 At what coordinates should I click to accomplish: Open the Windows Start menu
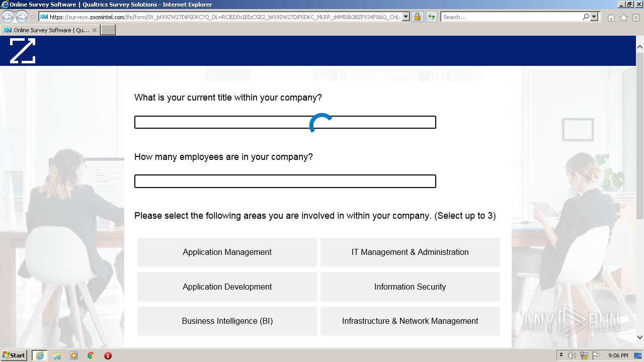pyautogui.click(x=14, y=355)
